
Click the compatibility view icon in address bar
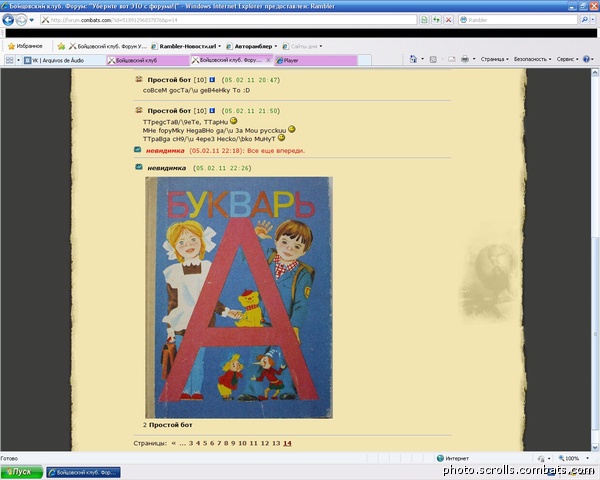[424, 20]
